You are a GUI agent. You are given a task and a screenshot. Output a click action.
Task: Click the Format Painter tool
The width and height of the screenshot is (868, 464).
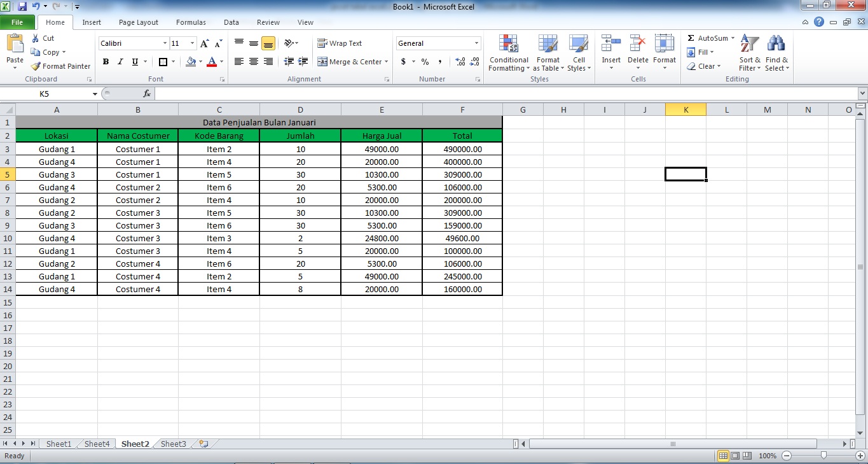[60, 66]
